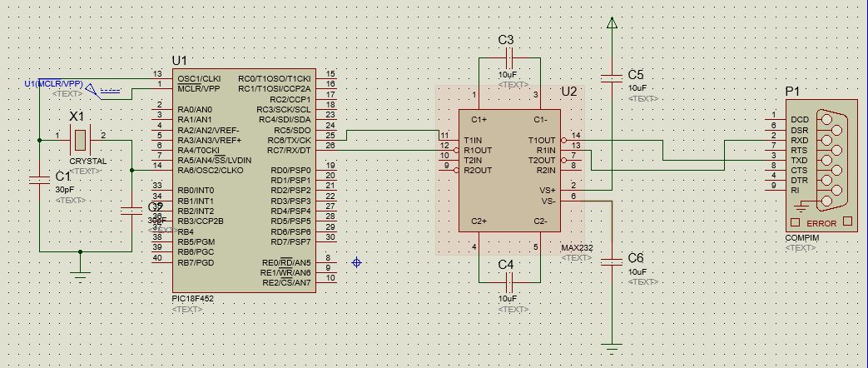This screenshot has height=368, width=868.
Task: Select the DB9 connector graphic on P1
Action: 831,160
